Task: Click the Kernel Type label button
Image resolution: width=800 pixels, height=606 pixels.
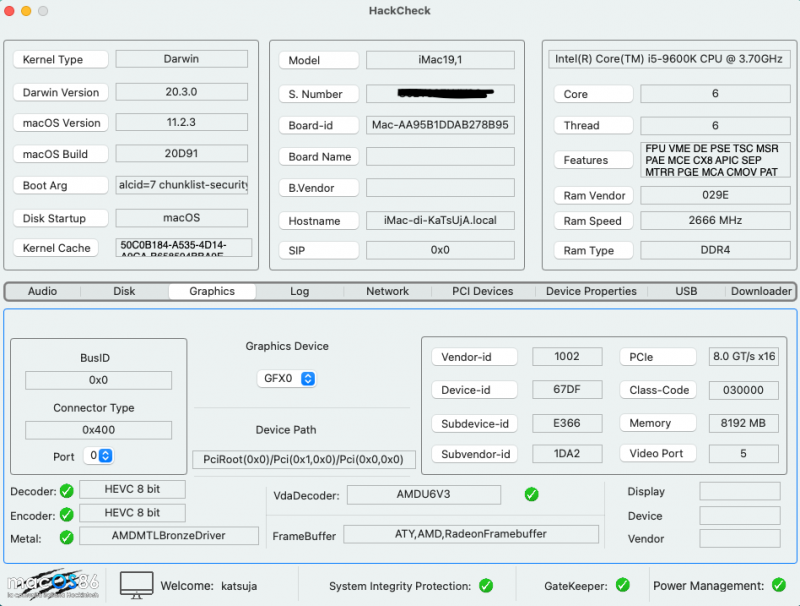Action: pos(61,60)
